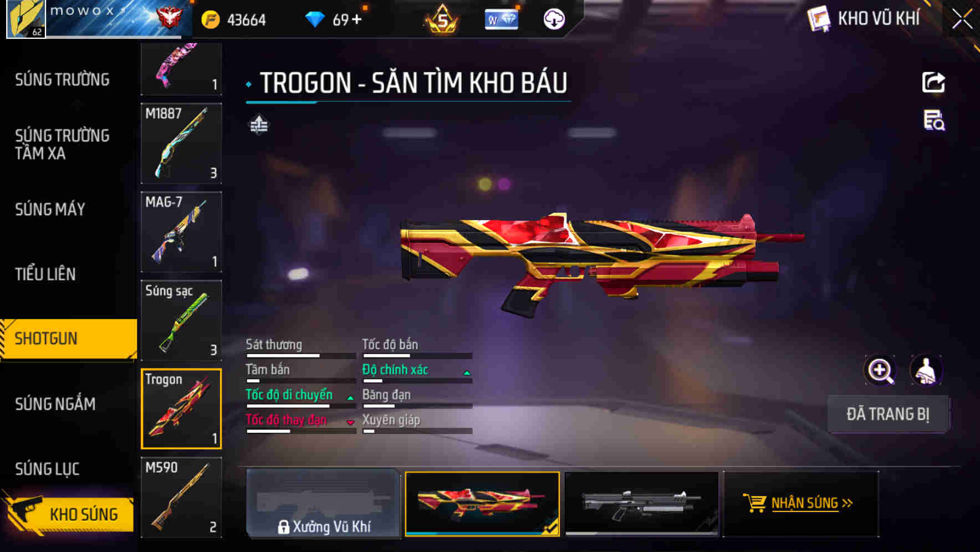Screen dimensions: 980x552
Task: Open the download cloud icon
Action: 554,19
